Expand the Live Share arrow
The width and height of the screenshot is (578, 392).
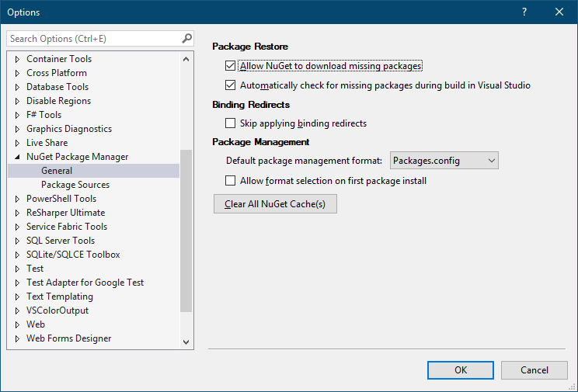pos(17,143)
